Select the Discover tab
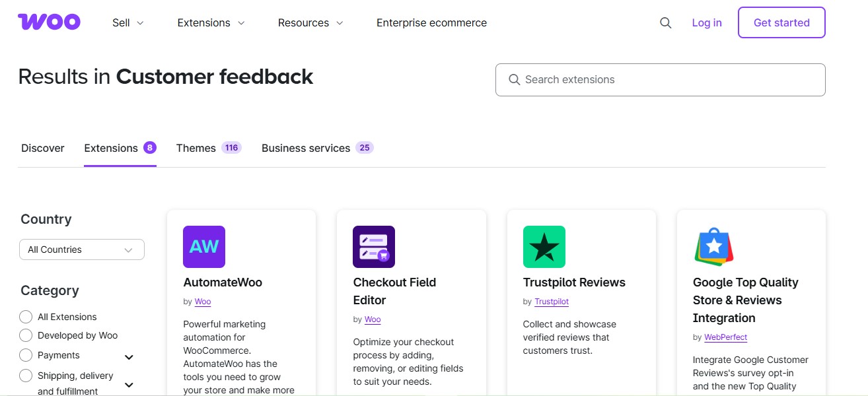Viewport: 868px width, 396px height. click(x=42, y=148)
